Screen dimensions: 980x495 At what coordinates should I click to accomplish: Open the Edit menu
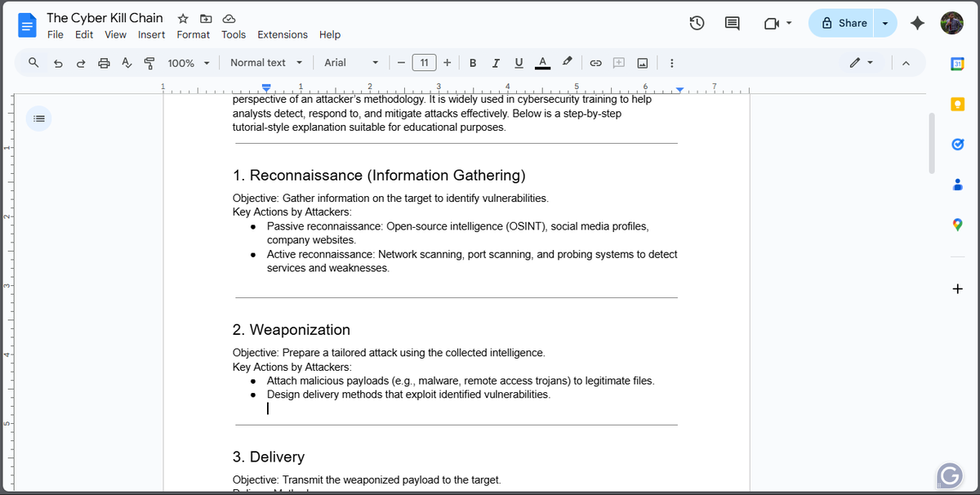click(x=84, y=34)
